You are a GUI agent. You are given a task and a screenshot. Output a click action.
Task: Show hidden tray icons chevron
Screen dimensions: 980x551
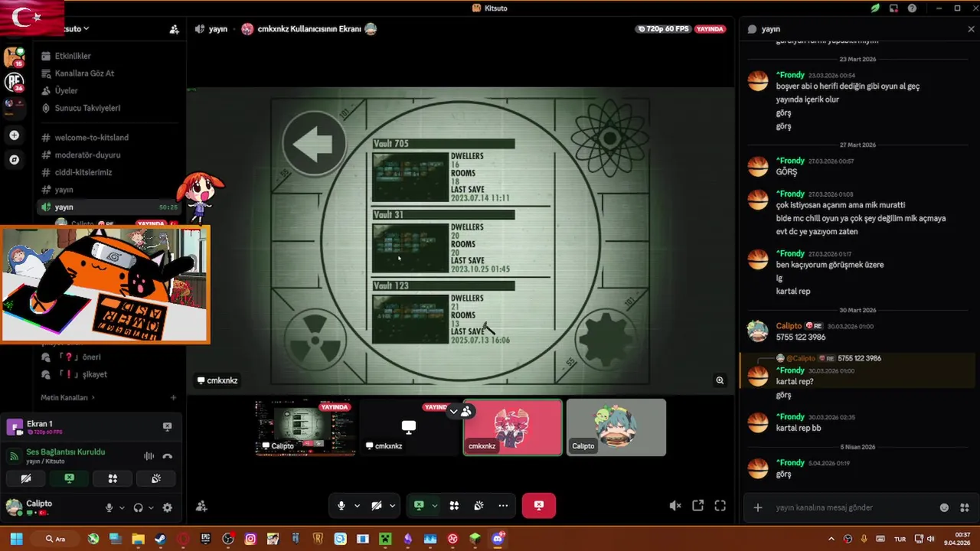[831, 539]
